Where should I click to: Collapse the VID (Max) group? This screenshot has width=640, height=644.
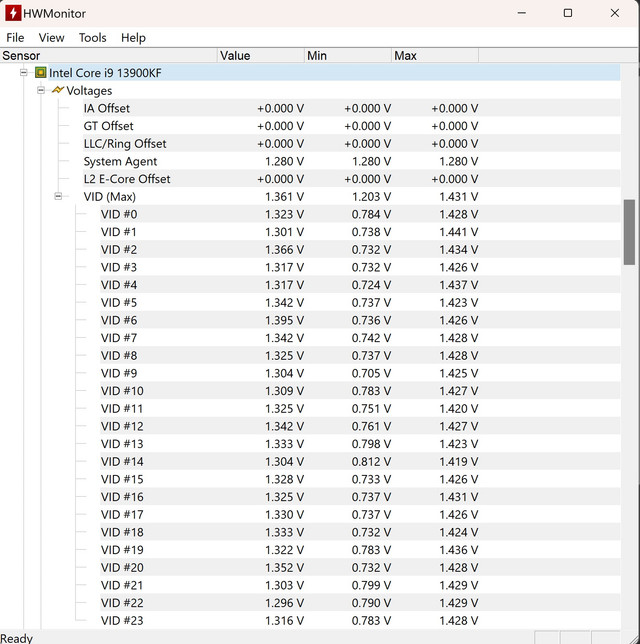(58, 196)
